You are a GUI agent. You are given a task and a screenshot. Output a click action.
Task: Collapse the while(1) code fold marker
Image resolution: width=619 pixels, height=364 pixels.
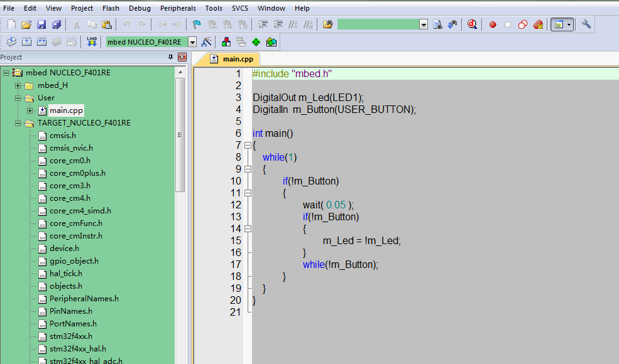coord(248,169)
